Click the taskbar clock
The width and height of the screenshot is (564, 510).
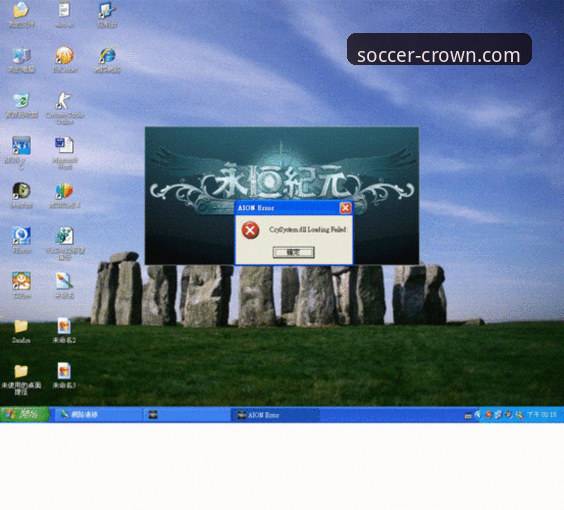pyautogui.click(x=542, y=415)
